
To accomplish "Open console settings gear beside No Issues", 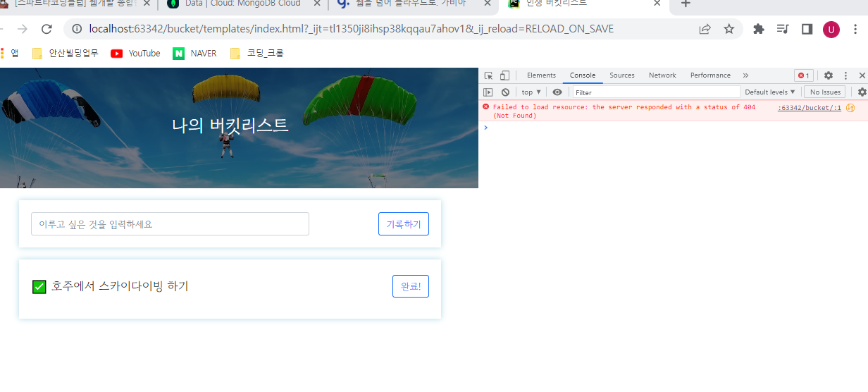I will coord(862,92).
